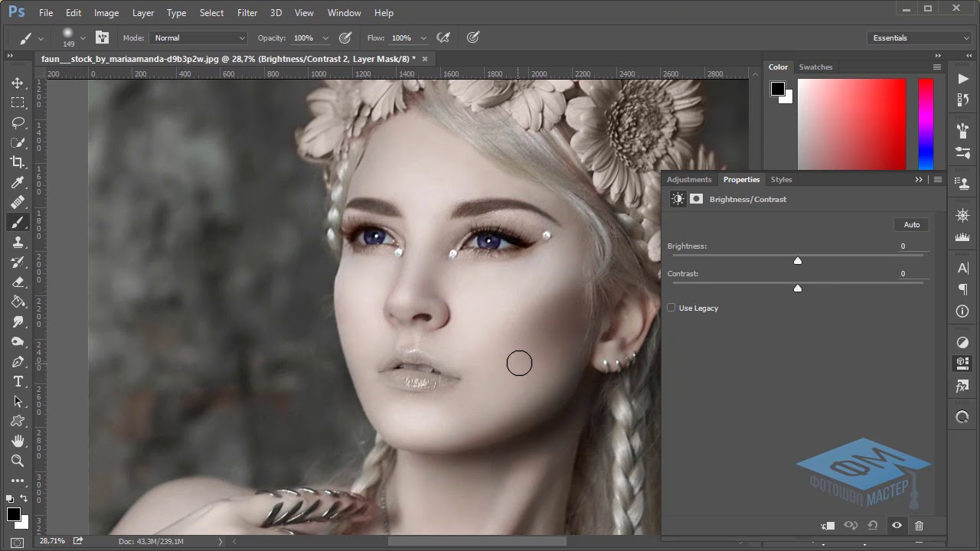Select the Move tool
Image resolution: width=980 pixels, height=551 pixels.
[x=18, y=83]
